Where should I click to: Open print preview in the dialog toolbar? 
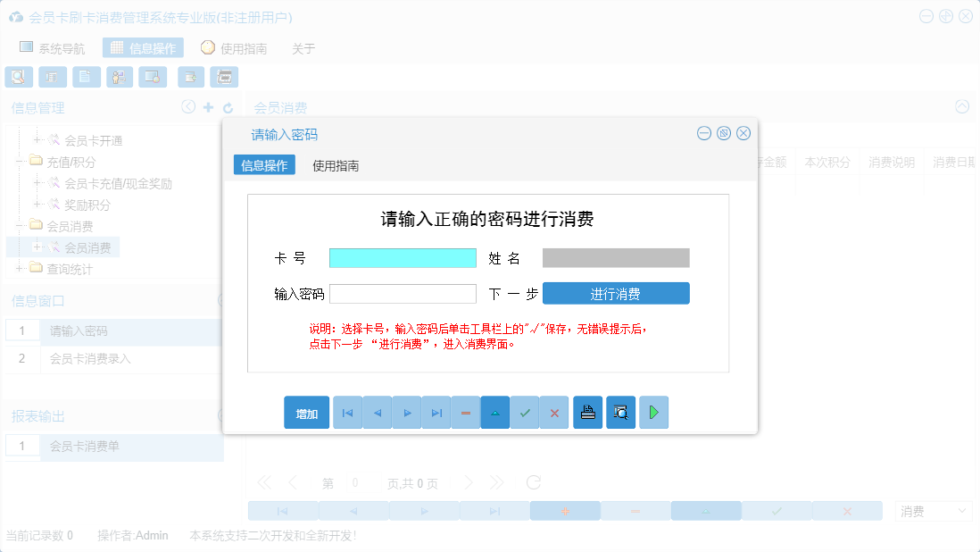pyautogui.click(x=620, y=412)
